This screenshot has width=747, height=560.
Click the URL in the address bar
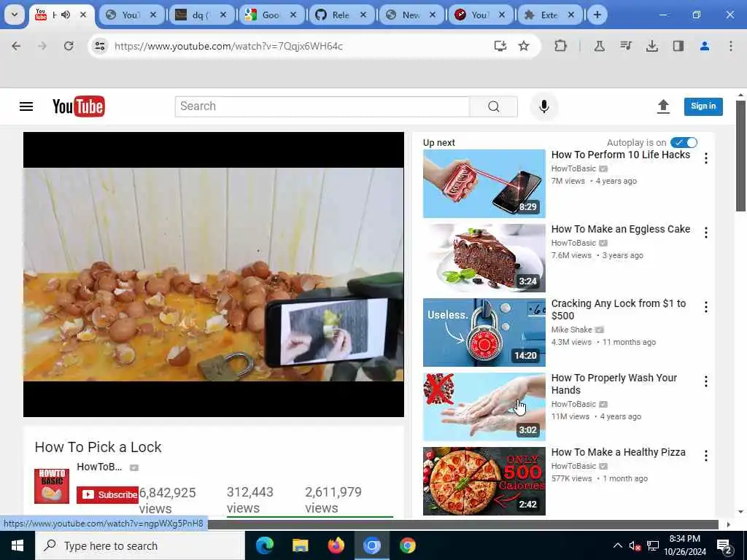click(228, 46)
